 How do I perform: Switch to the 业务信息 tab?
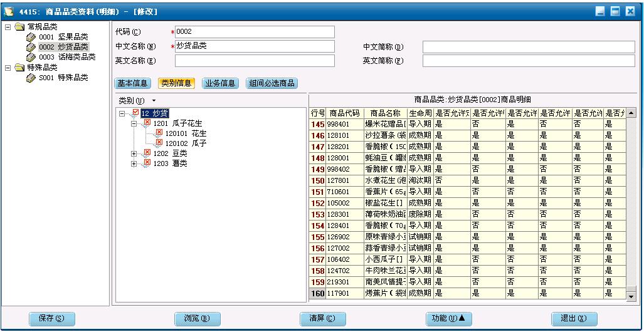[x=219, y=83]
